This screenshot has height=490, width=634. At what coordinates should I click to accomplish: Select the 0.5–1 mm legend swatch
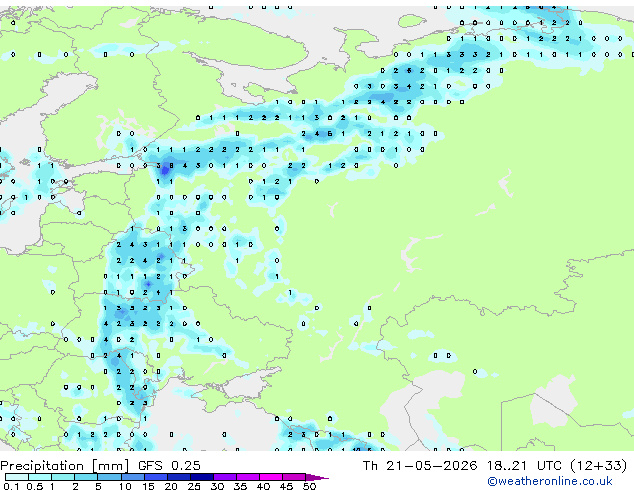point(40,477)
